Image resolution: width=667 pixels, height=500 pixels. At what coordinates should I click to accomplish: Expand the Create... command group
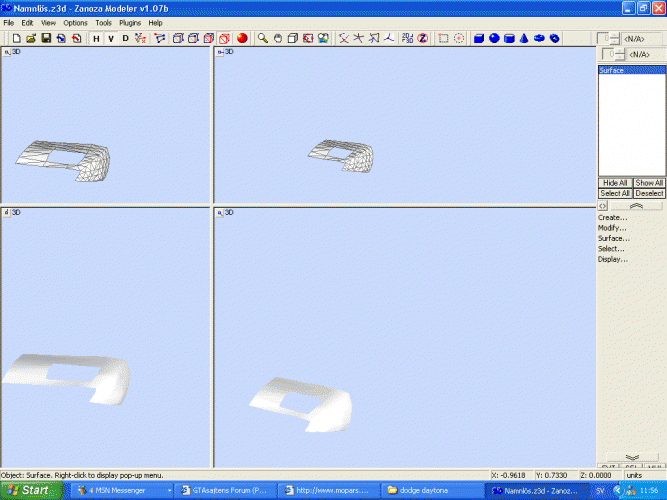pos(613,217)
